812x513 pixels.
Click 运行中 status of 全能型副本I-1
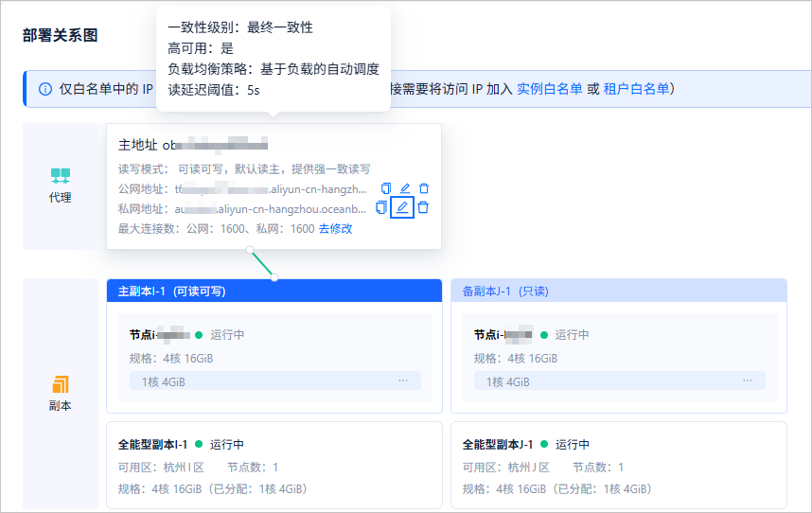click(227, 444)
